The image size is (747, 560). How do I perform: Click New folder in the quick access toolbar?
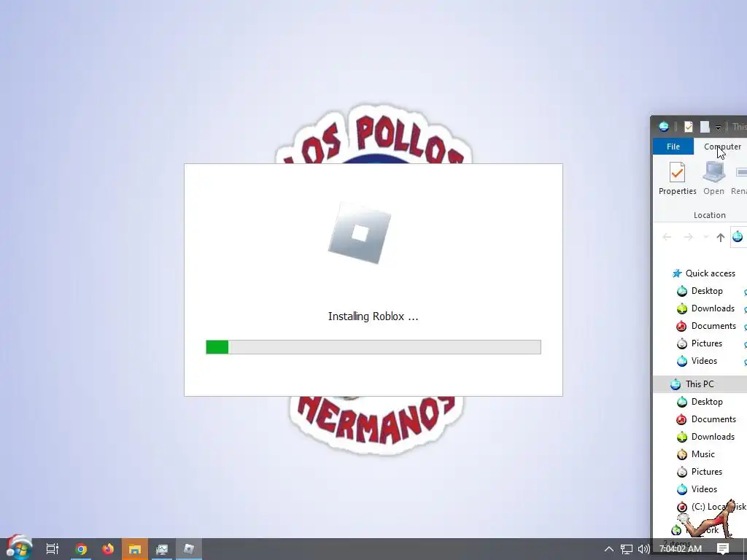pyautogui.click(x=705, y=127)
